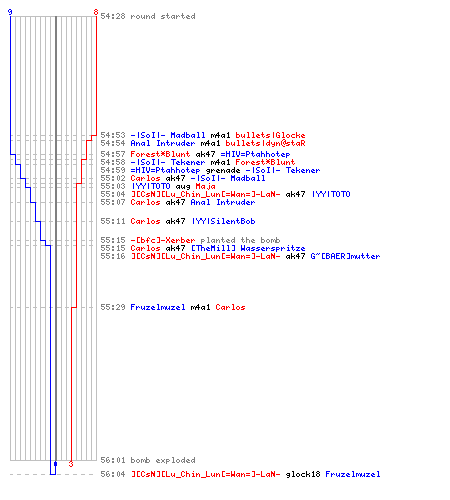This screenshot has width=450, height=500.
Task: Click G~[BAER]mutter at 55:16
Action: coord(345,256)
